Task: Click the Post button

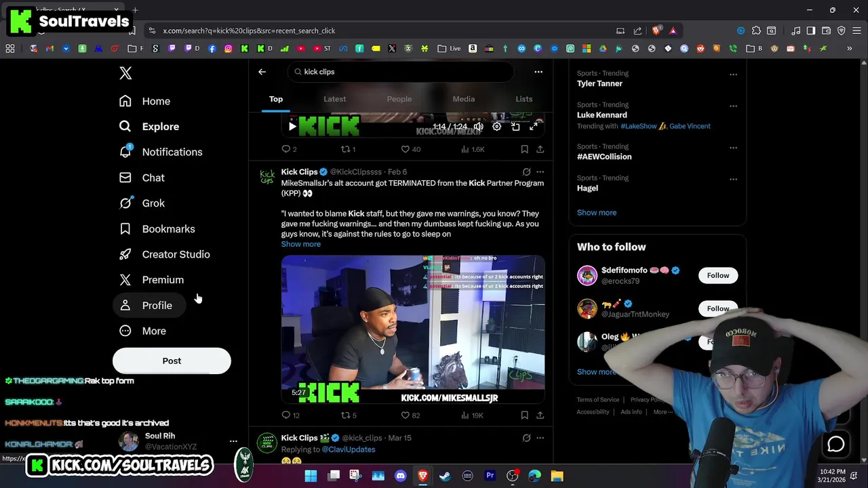Action: [172, 361]
